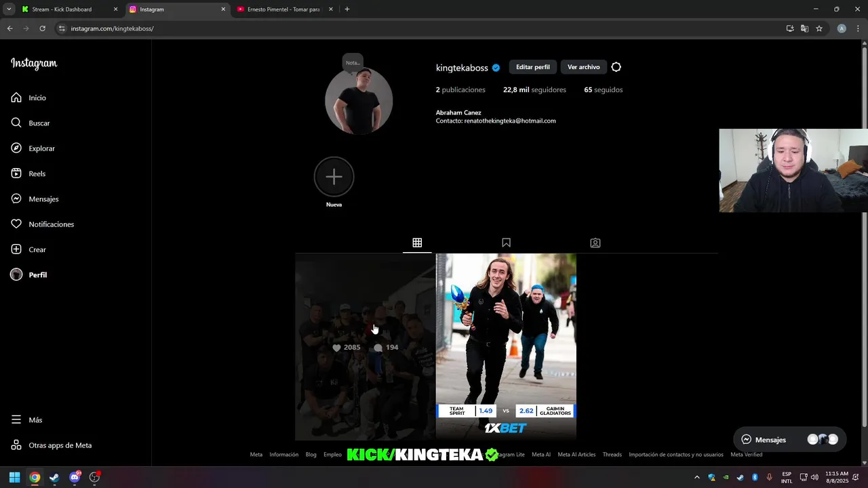Click the translate page icon

pyautogui.click(x=804, y=28)
